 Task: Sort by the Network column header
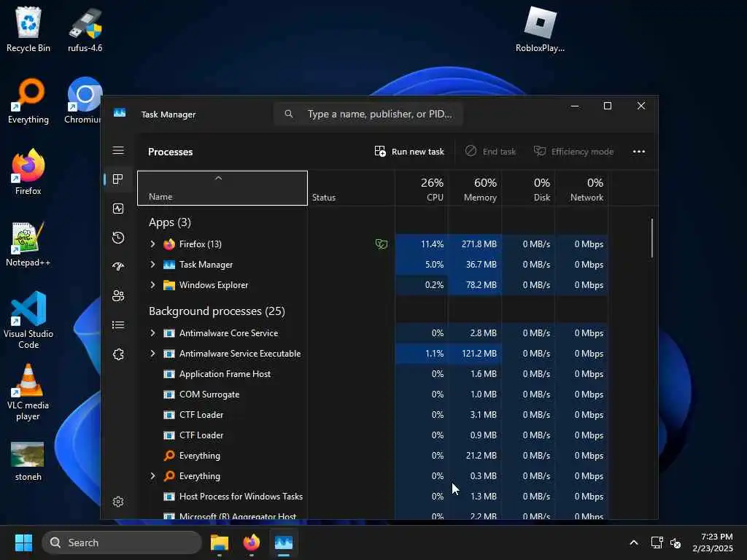click(581, 188)
